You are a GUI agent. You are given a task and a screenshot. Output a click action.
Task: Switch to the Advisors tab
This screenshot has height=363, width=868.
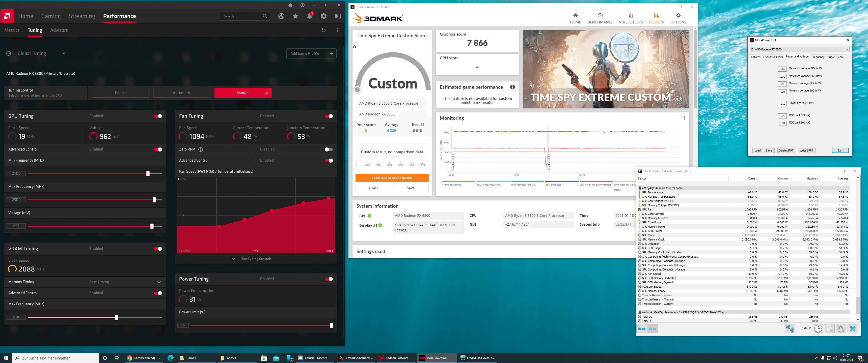[59, 30]
